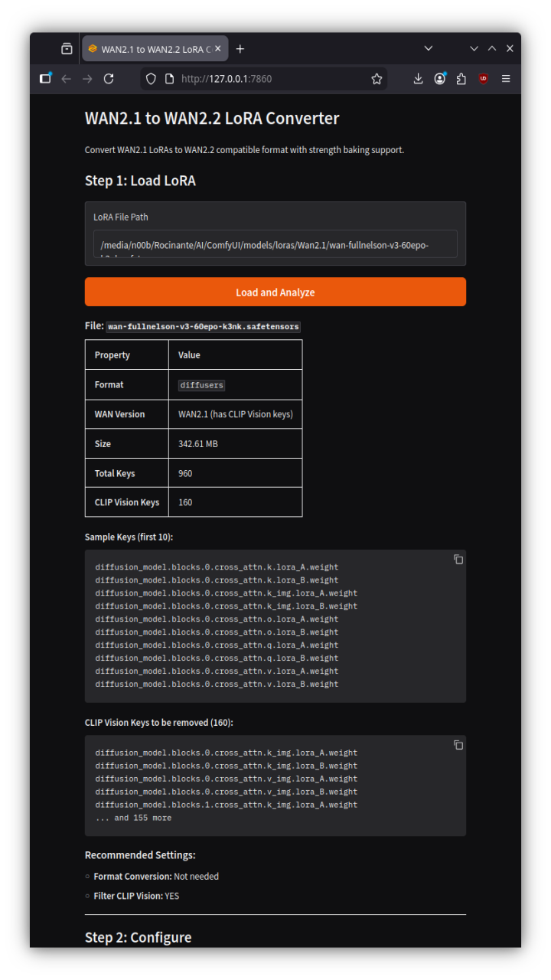Viewport: 551px width, 980px height.
Task: Open the browser downloads panel
Action: click(418, 79)
